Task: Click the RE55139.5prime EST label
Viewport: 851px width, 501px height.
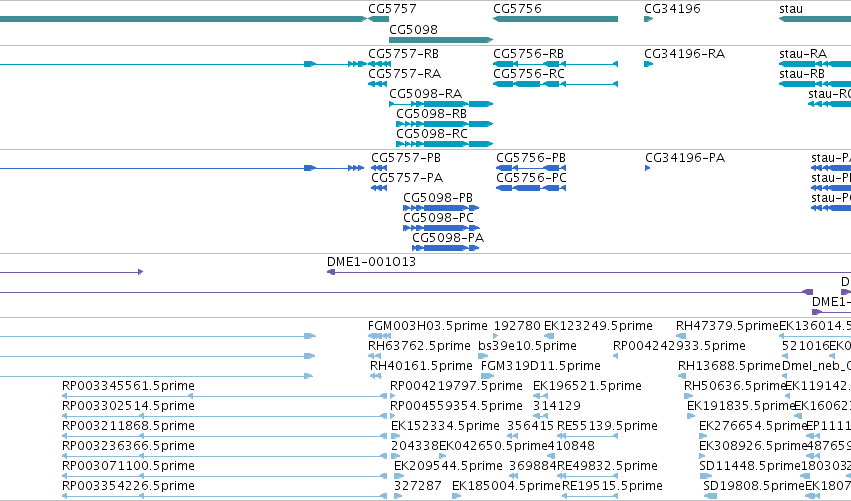Action: click(x=607, y=427)
